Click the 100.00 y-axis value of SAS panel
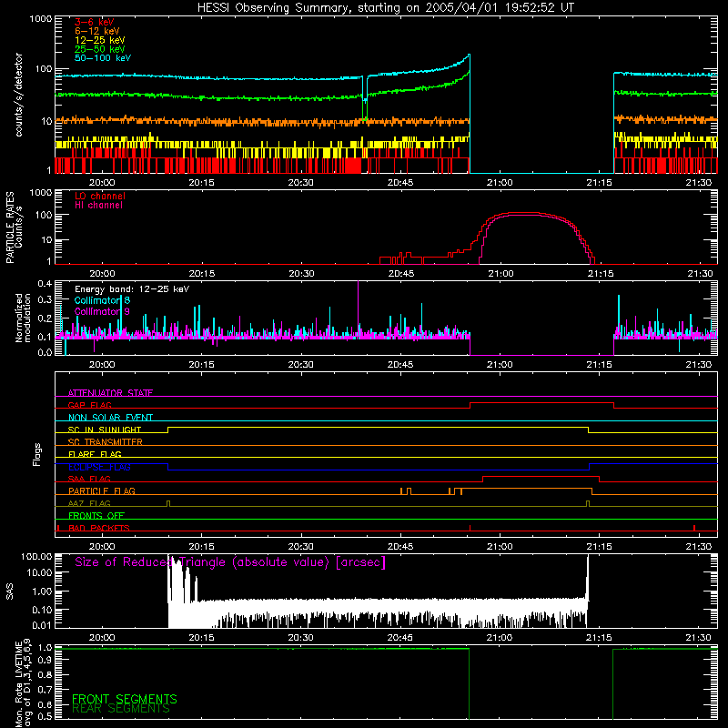 coord(36,556)
